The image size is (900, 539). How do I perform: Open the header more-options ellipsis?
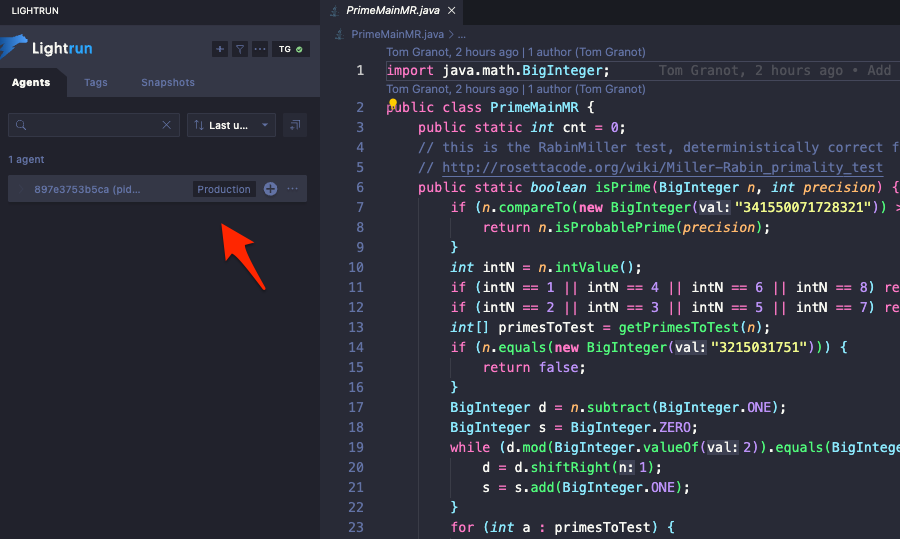coord(260,49)
